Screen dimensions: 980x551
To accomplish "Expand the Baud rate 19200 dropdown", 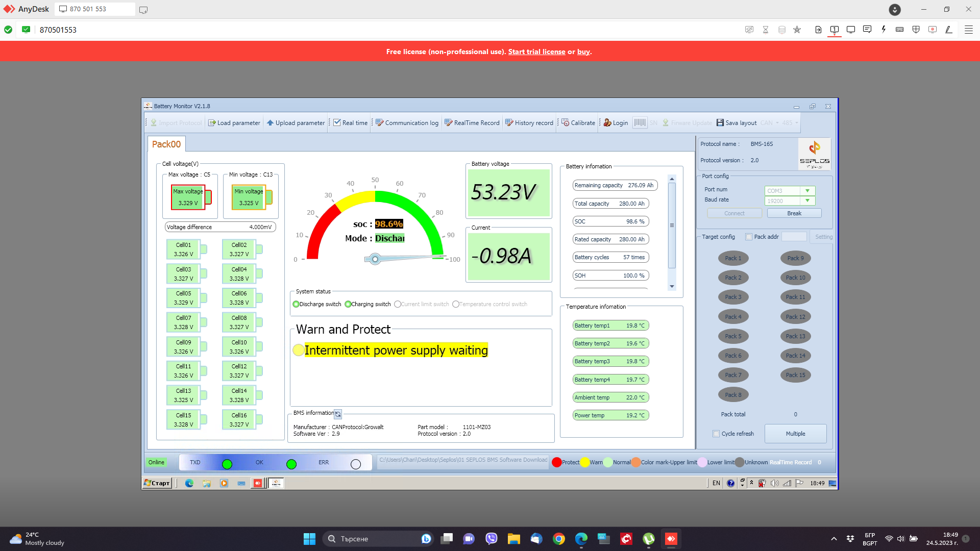I will 807,201.
